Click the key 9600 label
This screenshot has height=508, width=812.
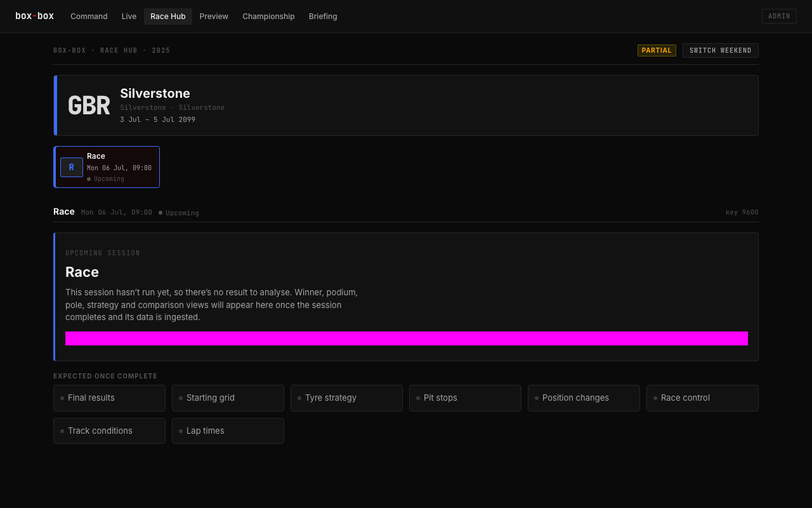(742, 213)
